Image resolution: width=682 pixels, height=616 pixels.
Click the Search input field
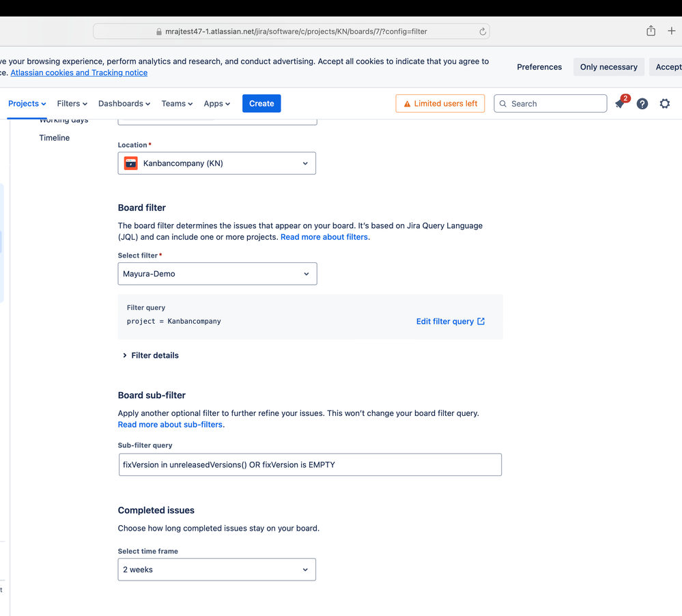[x=550, y=104]
